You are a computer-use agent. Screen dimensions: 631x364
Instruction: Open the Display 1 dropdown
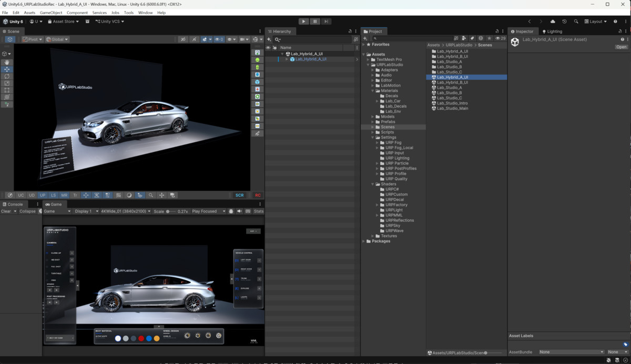pos(85,211)
